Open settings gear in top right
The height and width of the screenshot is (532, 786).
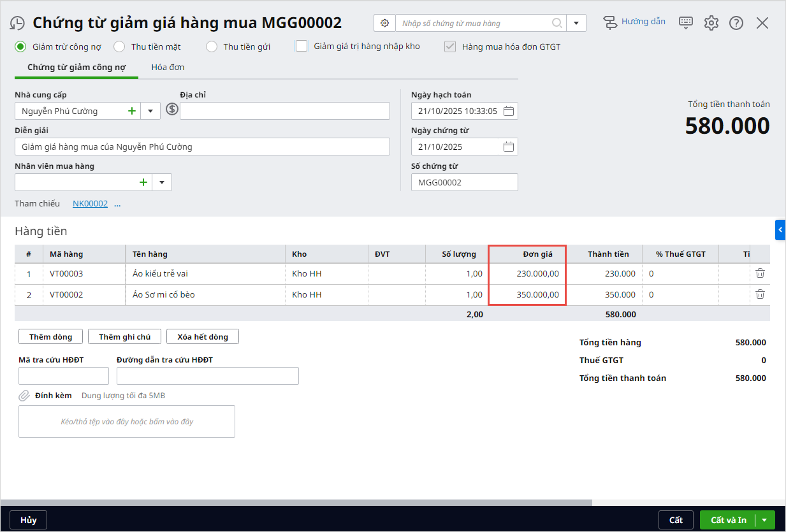tap(711, 23)
